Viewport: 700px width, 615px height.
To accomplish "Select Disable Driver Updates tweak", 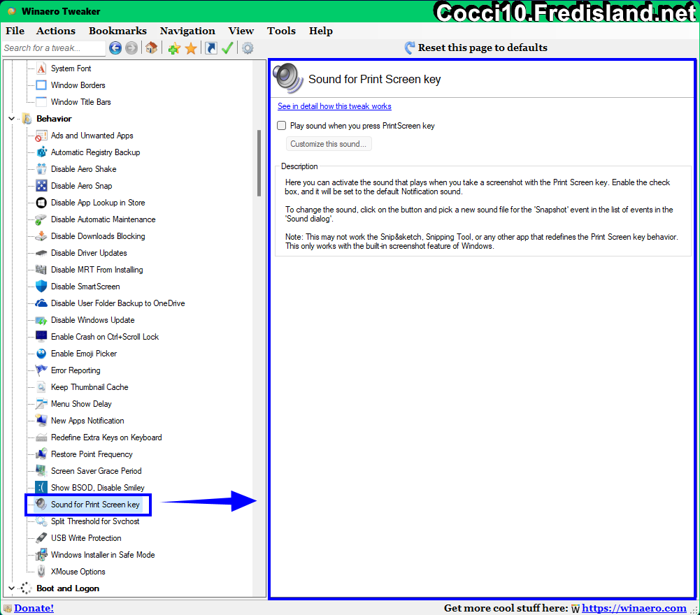I will tap(89, 253).
